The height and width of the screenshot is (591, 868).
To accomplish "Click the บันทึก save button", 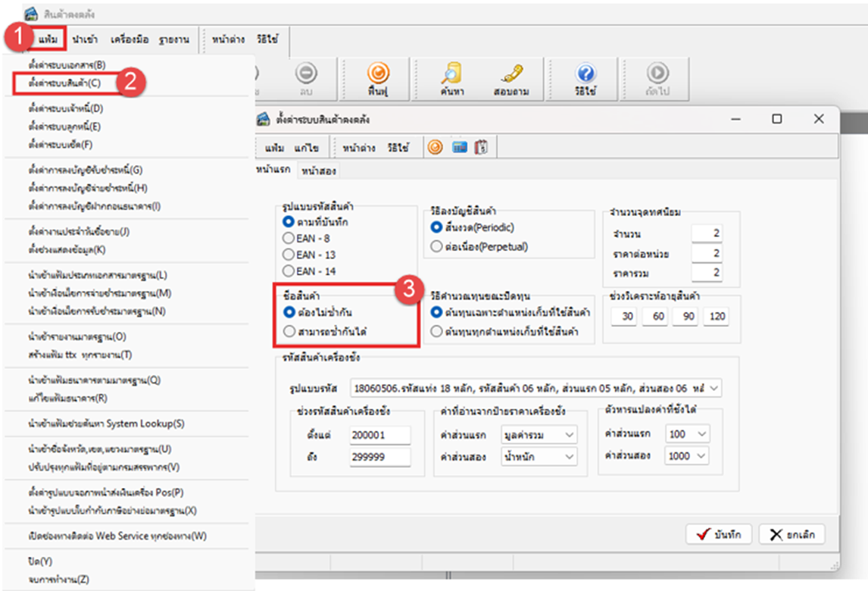I will click(718, 534).
